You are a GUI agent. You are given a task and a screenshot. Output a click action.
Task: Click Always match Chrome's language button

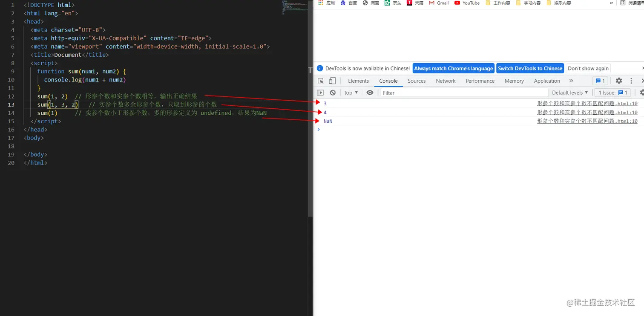(453, 68)
